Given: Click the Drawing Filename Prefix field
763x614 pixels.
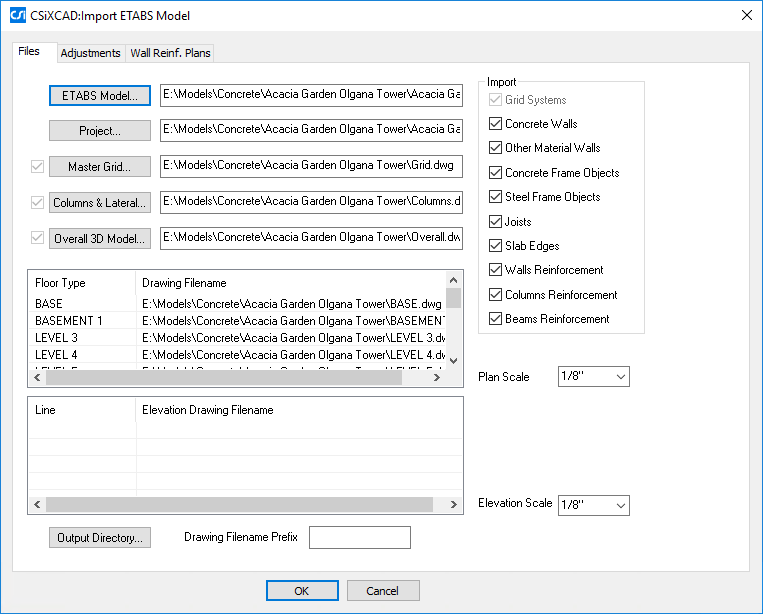Looking at the screenshot, I should click(359, 538).
